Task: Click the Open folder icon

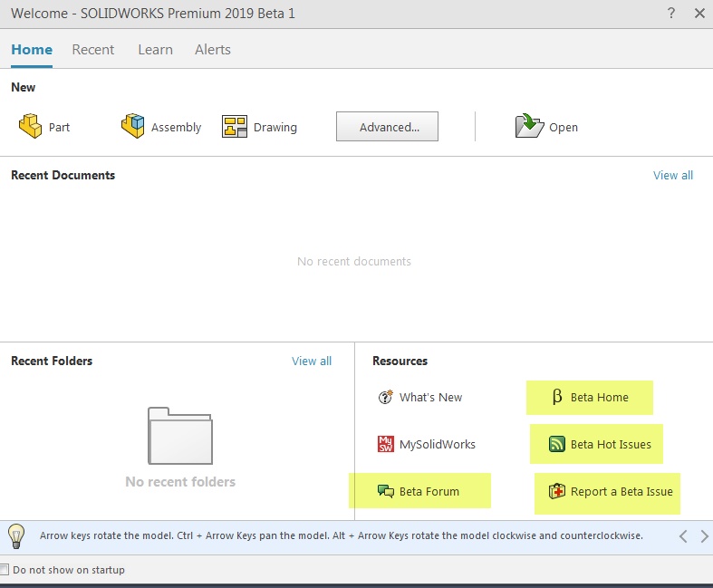Action: 529,126
